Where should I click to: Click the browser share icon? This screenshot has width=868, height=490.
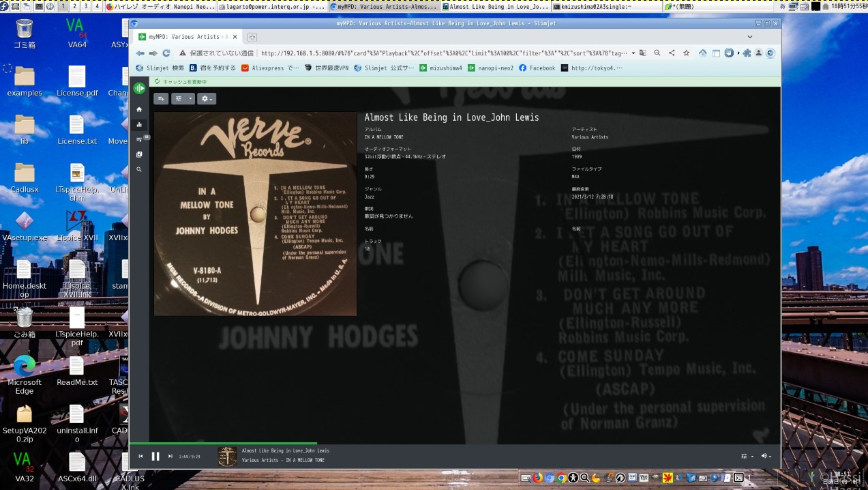point(672,53)
